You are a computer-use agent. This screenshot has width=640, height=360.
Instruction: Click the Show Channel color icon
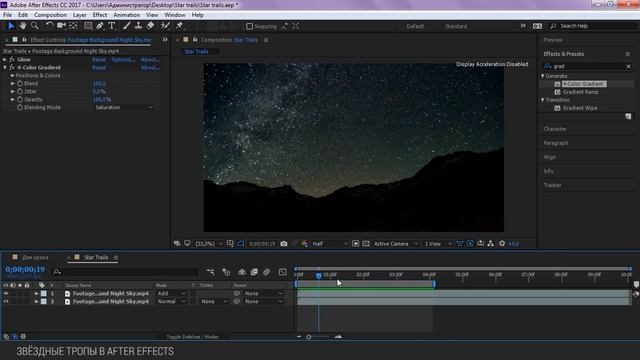coord(304,244)
